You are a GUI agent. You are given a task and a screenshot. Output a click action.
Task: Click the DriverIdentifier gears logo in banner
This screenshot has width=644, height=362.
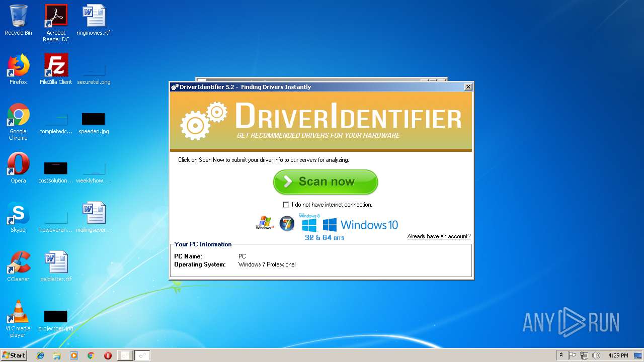(x=204, y=121)
